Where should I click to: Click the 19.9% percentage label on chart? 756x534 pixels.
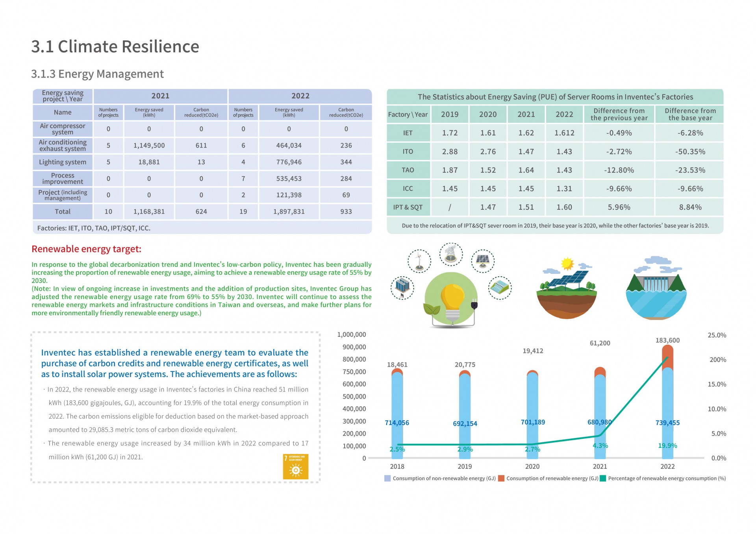click(667, 446)
